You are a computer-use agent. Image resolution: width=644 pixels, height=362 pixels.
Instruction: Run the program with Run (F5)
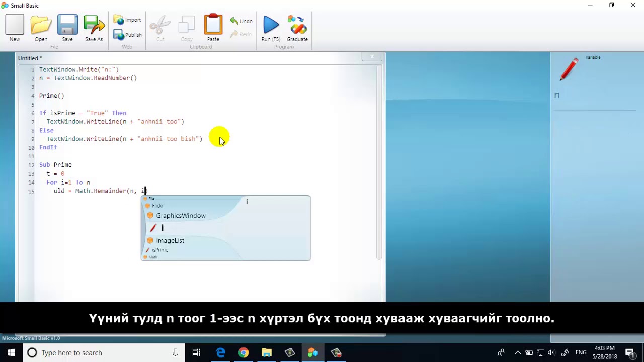click(x=271, y=28)
